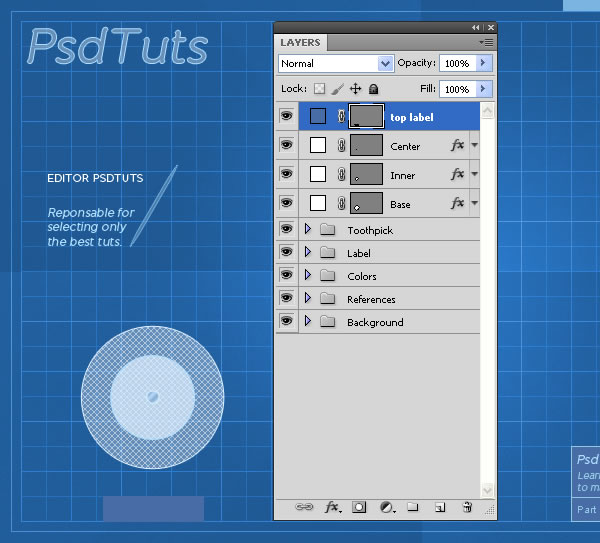Expand the References group

point(308,298)
